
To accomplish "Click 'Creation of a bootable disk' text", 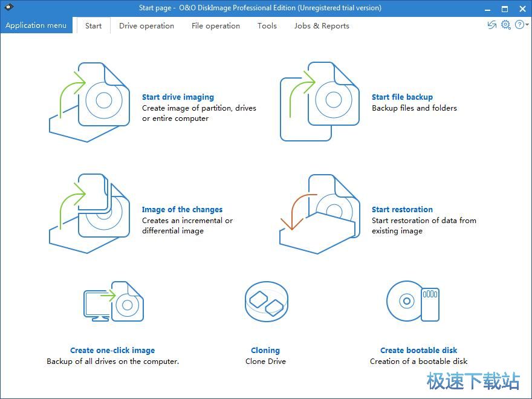I will point(419,362).
